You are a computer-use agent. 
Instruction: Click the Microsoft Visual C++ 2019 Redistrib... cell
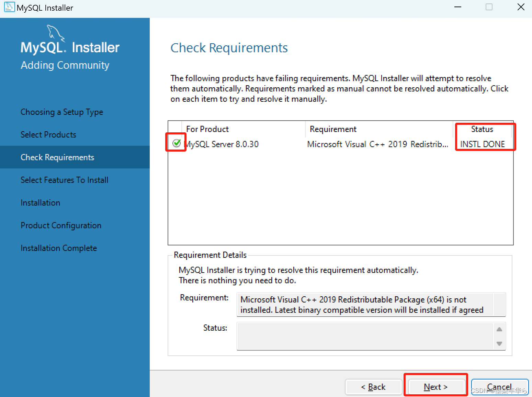click(378, 144)
